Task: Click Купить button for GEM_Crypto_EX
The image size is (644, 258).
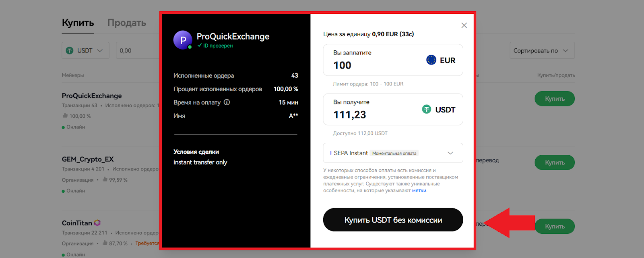Action: 554,162
